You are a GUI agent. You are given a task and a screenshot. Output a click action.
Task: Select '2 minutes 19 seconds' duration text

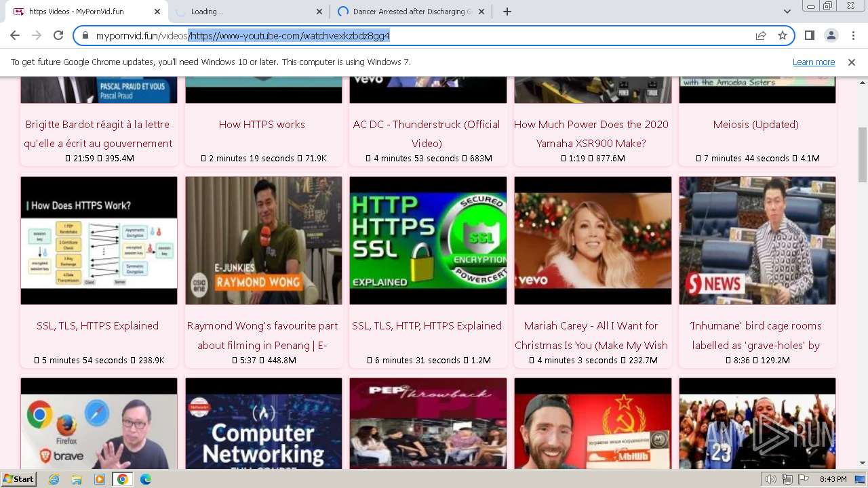pos(252,159)
